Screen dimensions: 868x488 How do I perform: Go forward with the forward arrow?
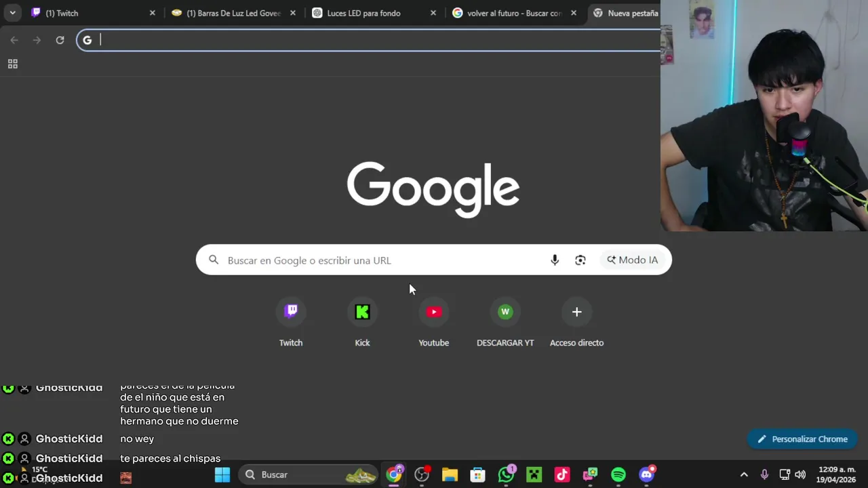pos(37,40)
